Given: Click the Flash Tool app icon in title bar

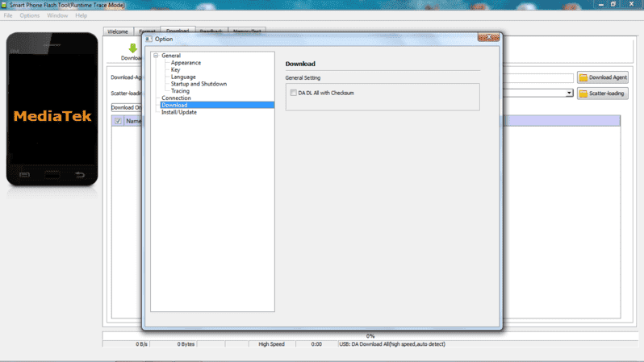Looking at the screenshot, I should 4,5.
